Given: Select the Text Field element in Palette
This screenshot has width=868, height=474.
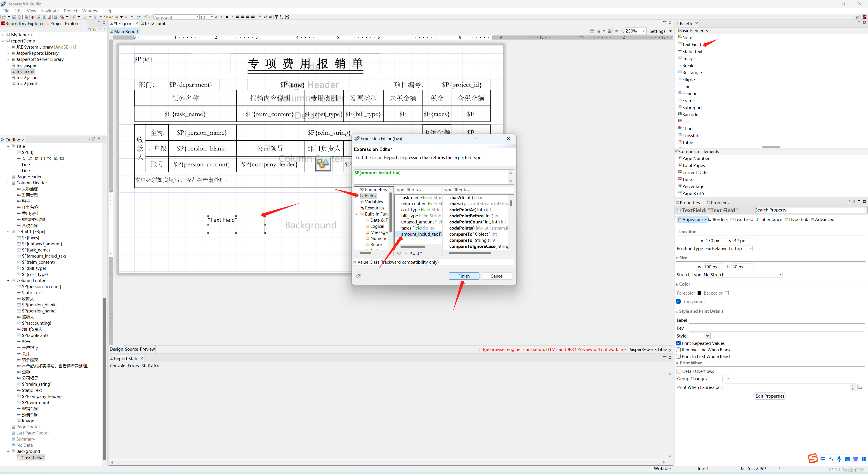Looking at the screenshot, I should click(x=691, y=45).
